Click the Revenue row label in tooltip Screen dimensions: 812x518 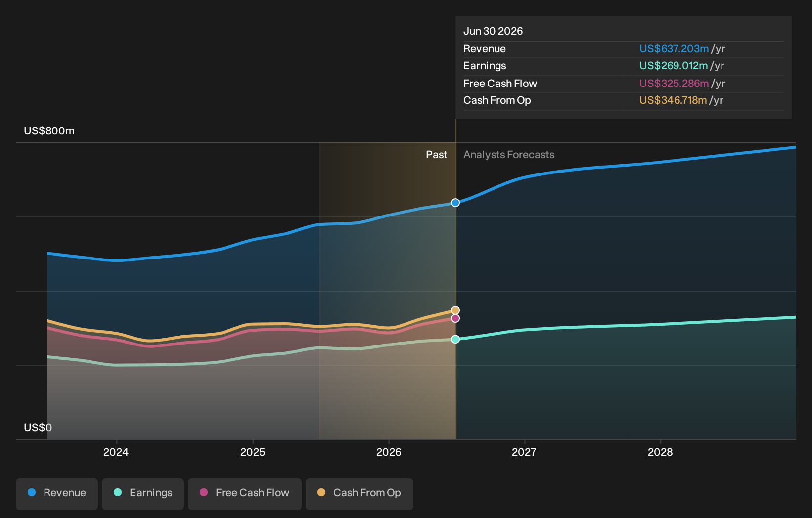(485, 49)
